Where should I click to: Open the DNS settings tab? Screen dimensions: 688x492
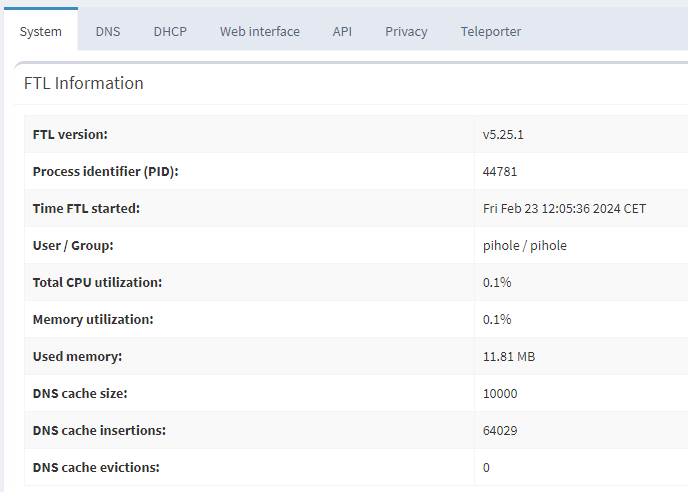pyautogui.click(x=108, y=31)
